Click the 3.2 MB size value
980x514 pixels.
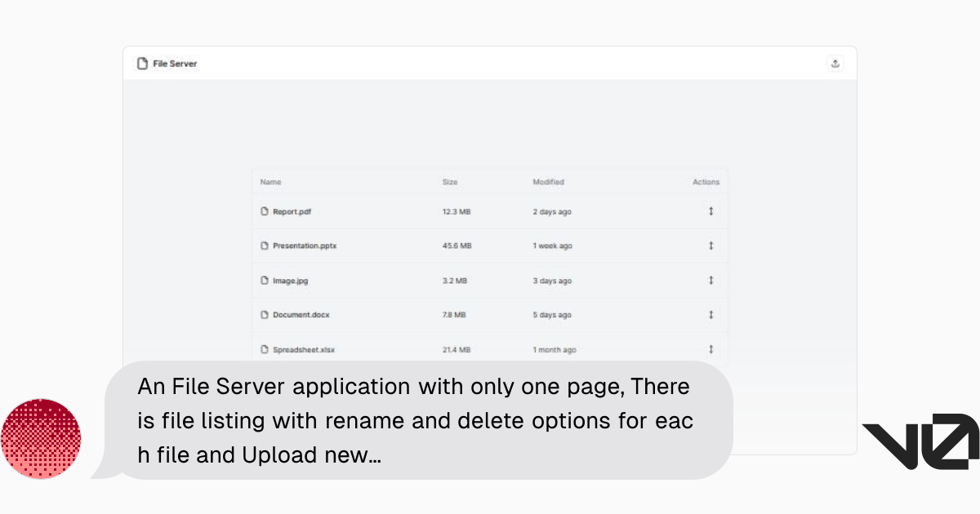[455, 281]
